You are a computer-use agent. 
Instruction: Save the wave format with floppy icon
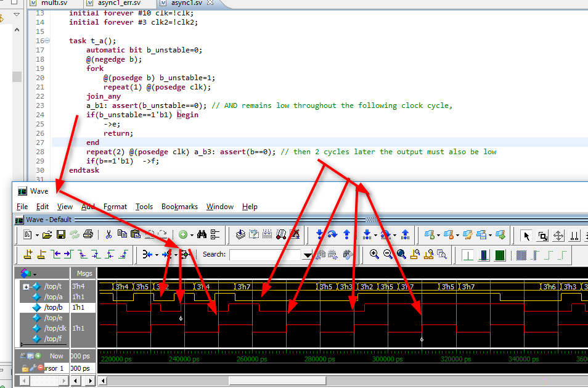coord(60,234)
